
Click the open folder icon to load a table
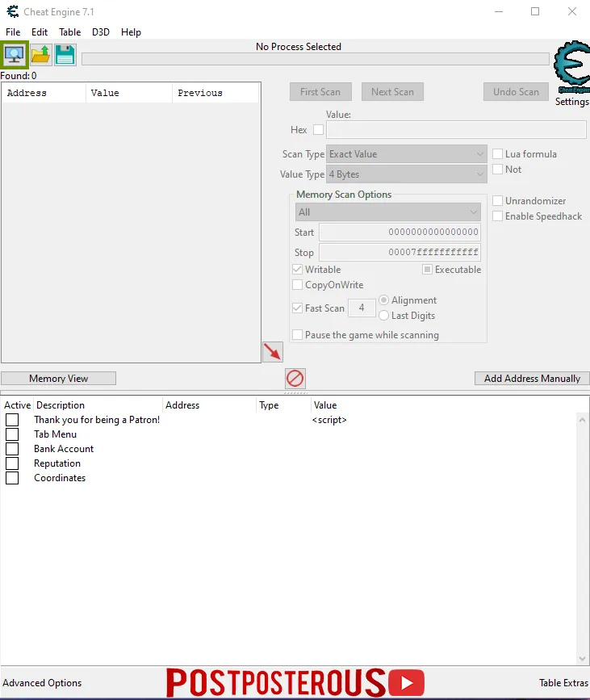click(40, 55)
